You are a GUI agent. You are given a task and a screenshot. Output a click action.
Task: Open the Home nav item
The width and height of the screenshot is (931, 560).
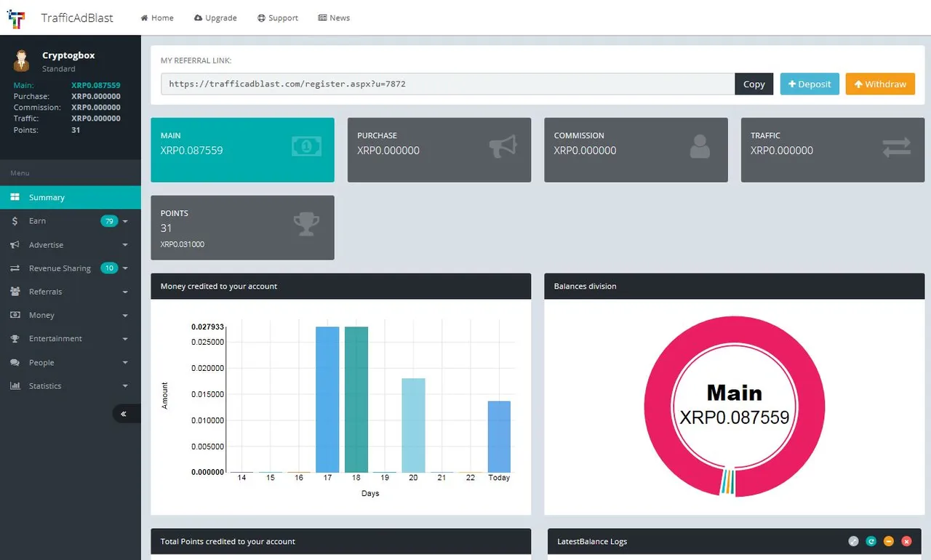[x=157, y=17]
